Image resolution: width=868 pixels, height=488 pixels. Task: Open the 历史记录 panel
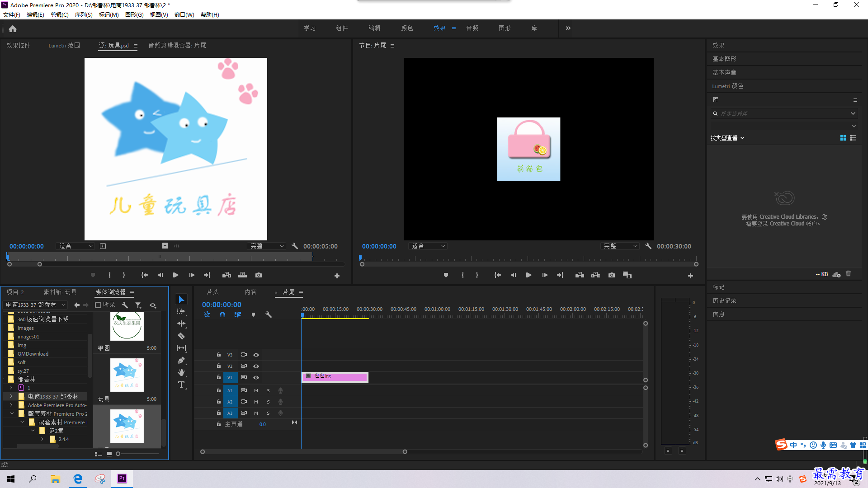(x=724, y=300)
